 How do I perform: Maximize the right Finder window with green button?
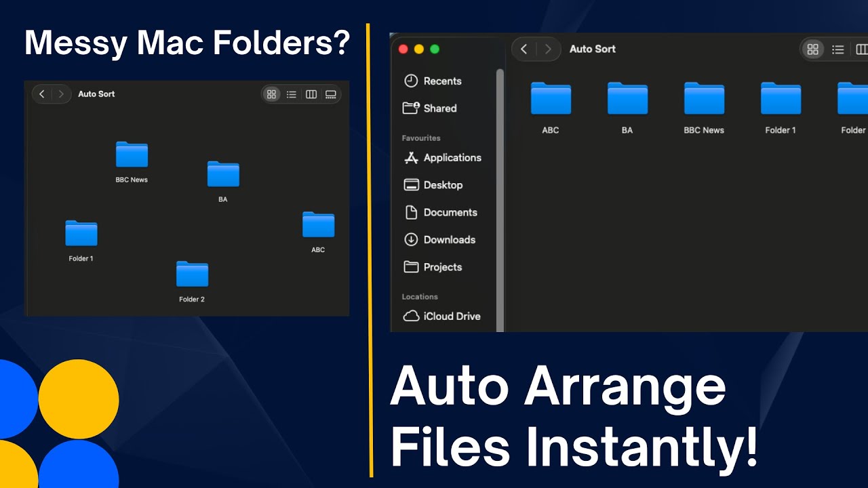point(435,49)
